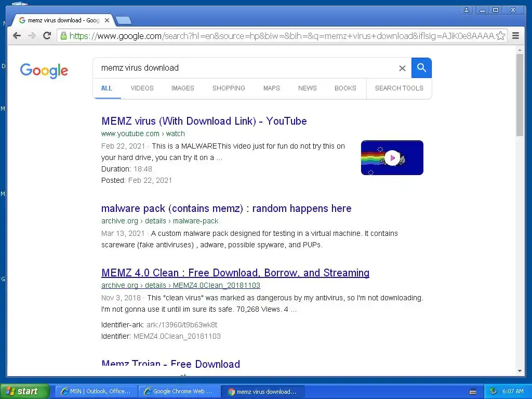Click into the Google search text field
Viewport: 532px width, 399px height.
248,68
